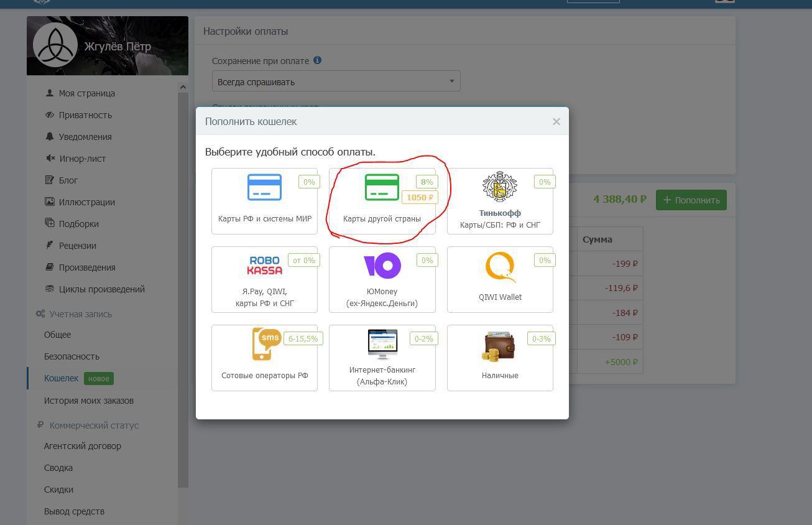Click the 0-2% fee badge

(x=423, y=338)
